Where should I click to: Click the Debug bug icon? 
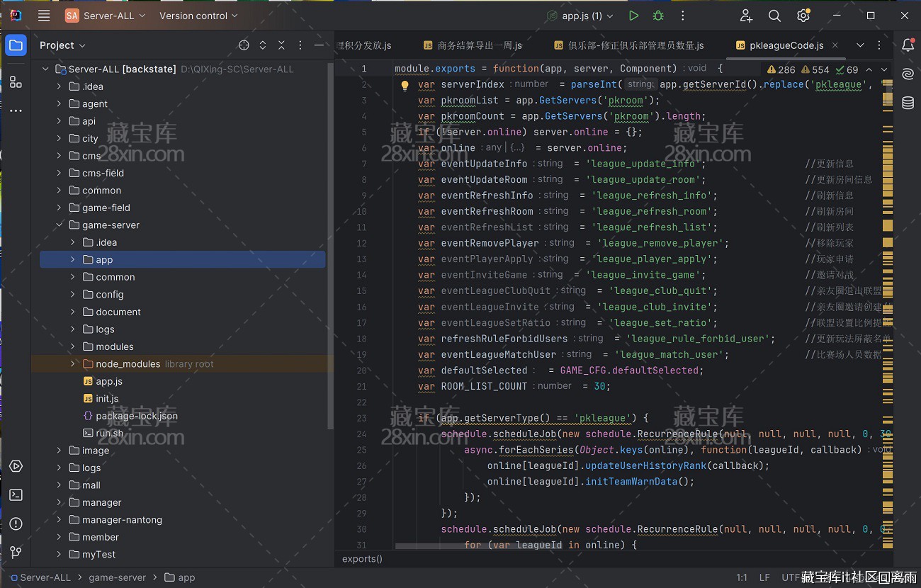pos(658,16)
